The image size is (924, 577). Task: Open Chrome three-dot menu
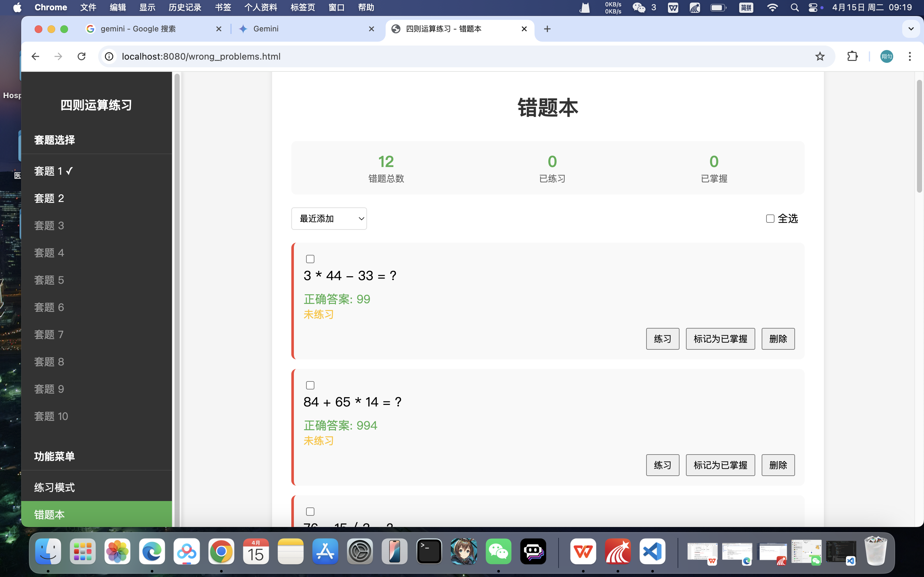[910, 56]
